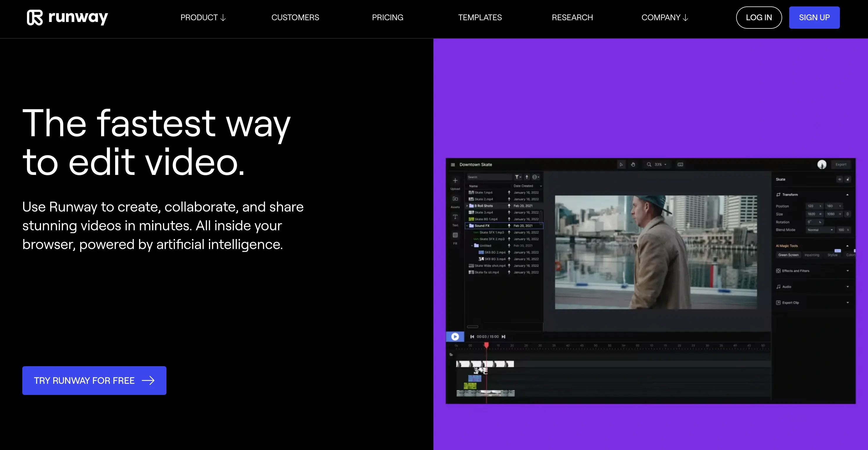Image resolution: width=868 pixels, height=450 pixels.
Task: Open hamburger menu beside Downtown Skate
Action: 453,165
